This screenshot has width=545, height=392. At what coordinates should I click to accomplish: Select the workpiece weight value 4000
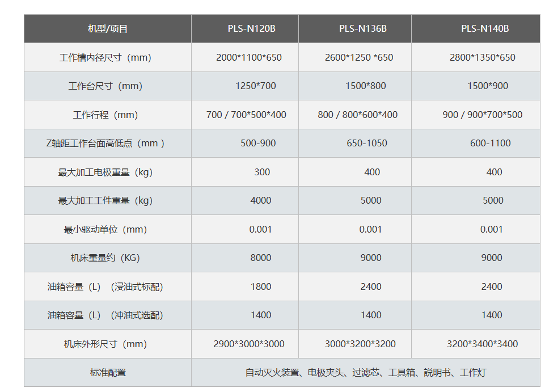pyautogui.click(x=261, y=201)
